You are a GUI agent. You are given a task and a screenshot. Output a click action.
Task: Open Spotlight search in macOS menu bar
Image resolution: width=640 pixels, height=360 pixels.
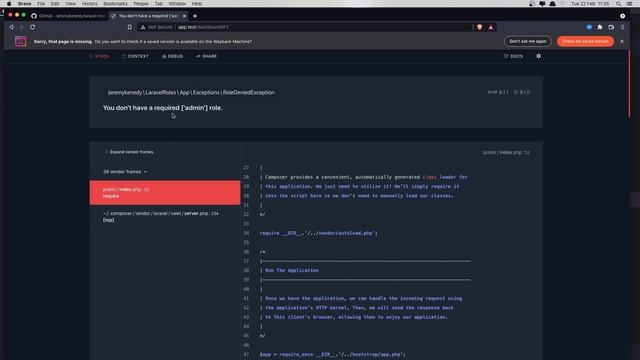(618, 4)
